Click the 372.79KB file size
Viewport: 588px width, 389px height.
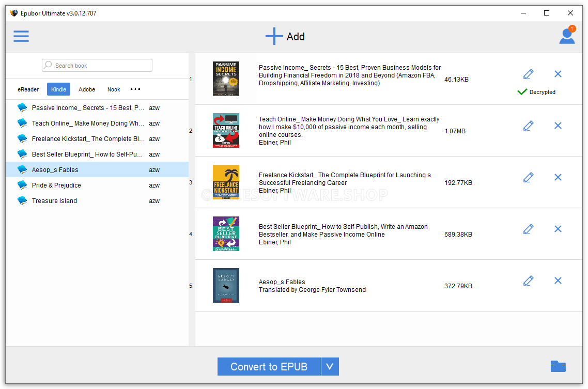coord(458,286)
